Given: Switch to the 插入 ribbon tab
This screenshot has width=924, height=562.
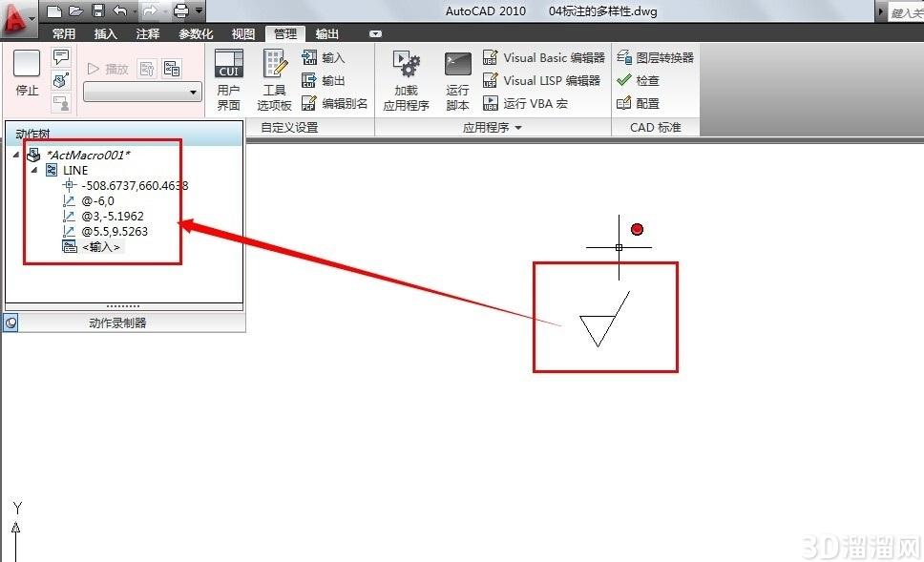Looking at the screenshot, I should click(106, 34).
